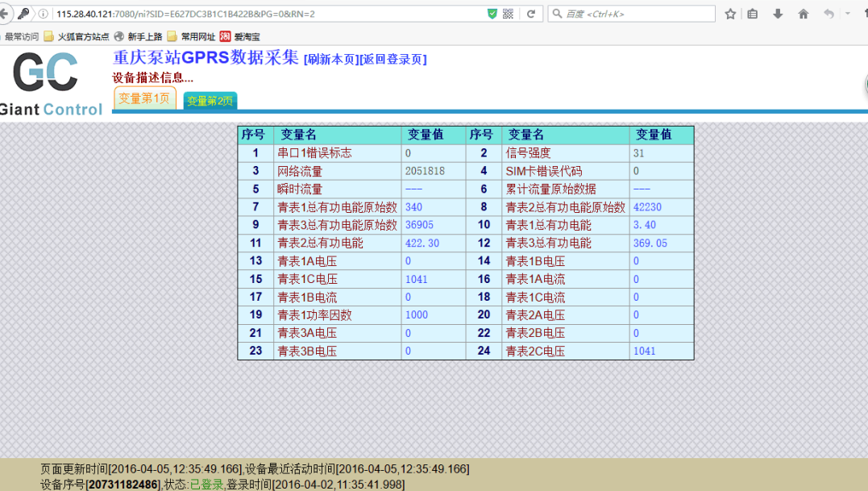Click the 返回登录页 link
Screen dimensions: 868x491
392,60
